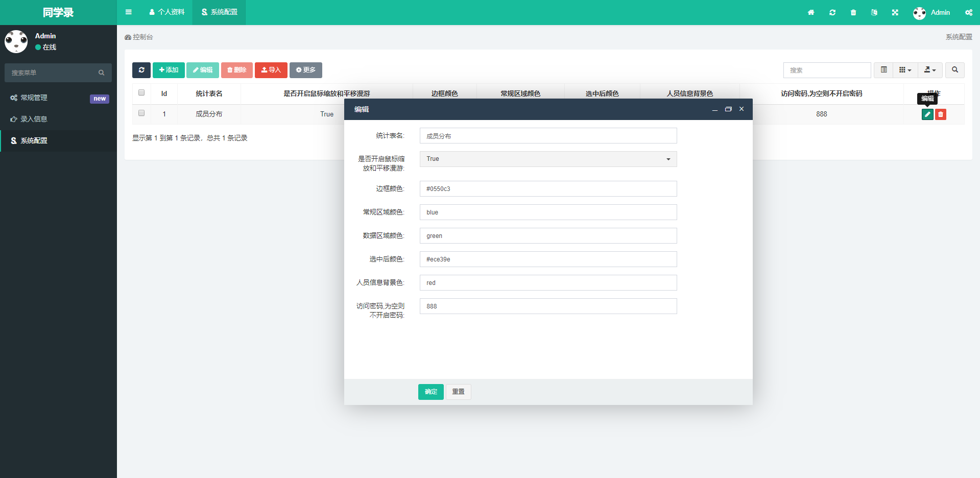
Task: Click the home icon in top navbar
Action: (x=811, y=12)
